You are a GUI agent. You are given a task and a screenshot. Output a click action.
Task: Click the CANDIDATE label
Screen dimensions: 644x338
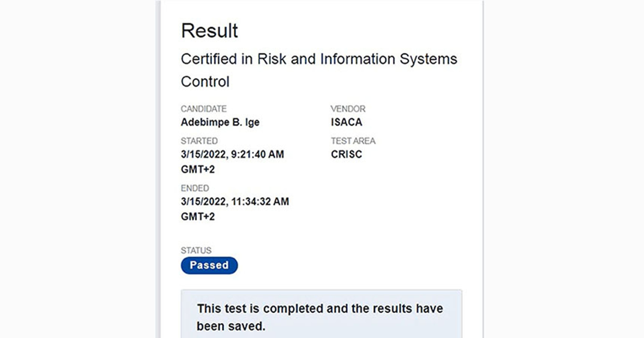pos(203,109)
